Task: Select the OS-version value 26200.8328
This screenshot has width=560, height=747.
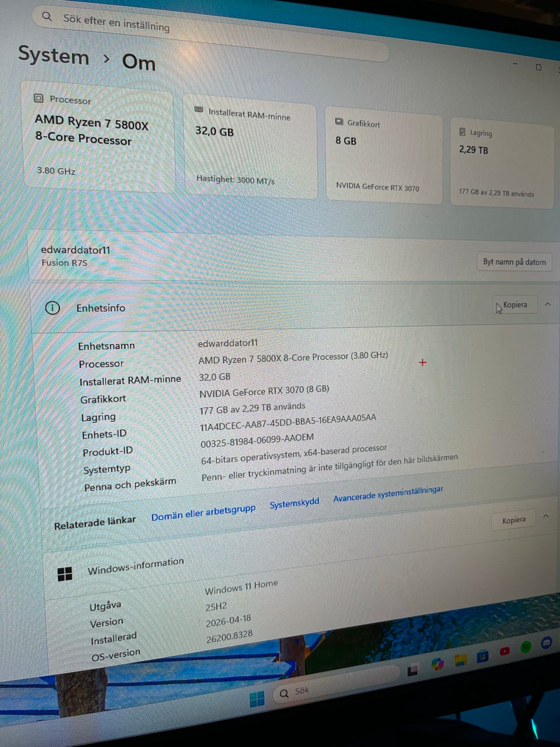Action: tap(229, 637)
